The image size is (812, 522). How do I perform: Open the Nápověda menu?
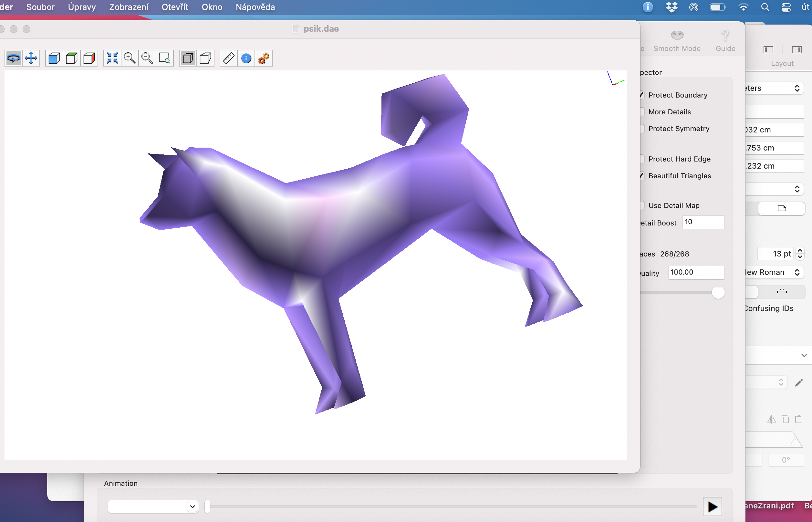point(255,7)
